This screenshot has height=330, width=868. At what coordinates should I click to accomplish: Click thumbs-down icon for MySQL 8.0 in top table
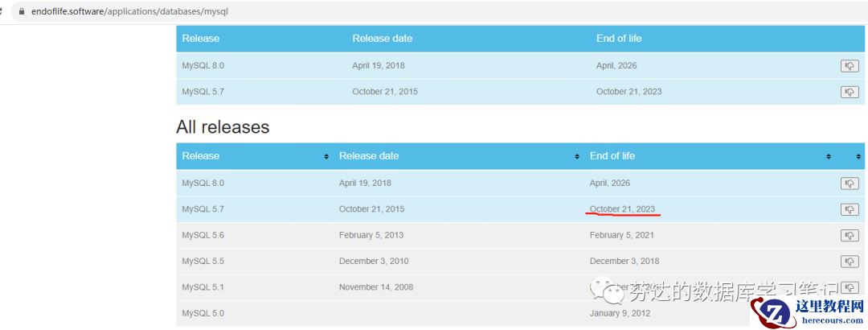click(x=850, y=66)
